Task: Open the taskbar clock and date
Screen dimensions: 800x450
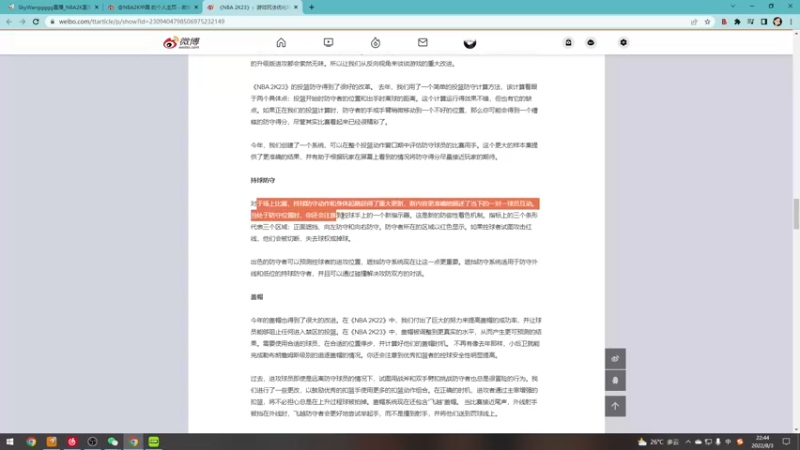Action: tap(762, 442)
